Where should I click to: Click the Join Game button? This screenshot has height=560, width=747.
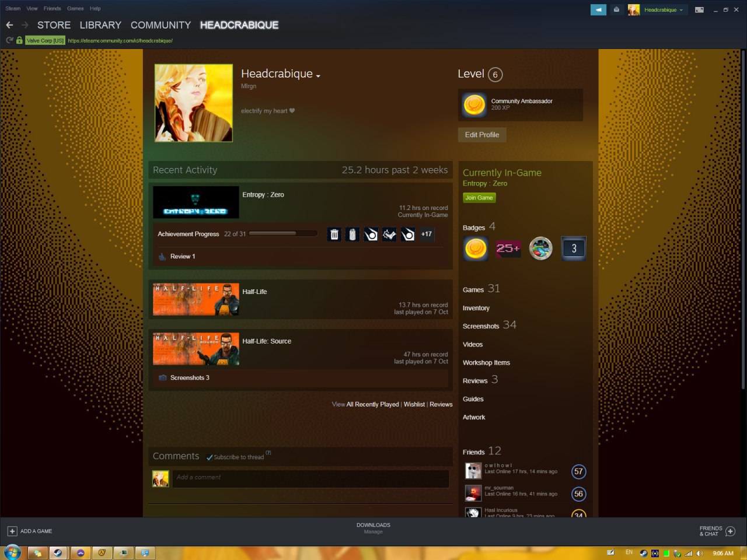[x=479, y=198]
